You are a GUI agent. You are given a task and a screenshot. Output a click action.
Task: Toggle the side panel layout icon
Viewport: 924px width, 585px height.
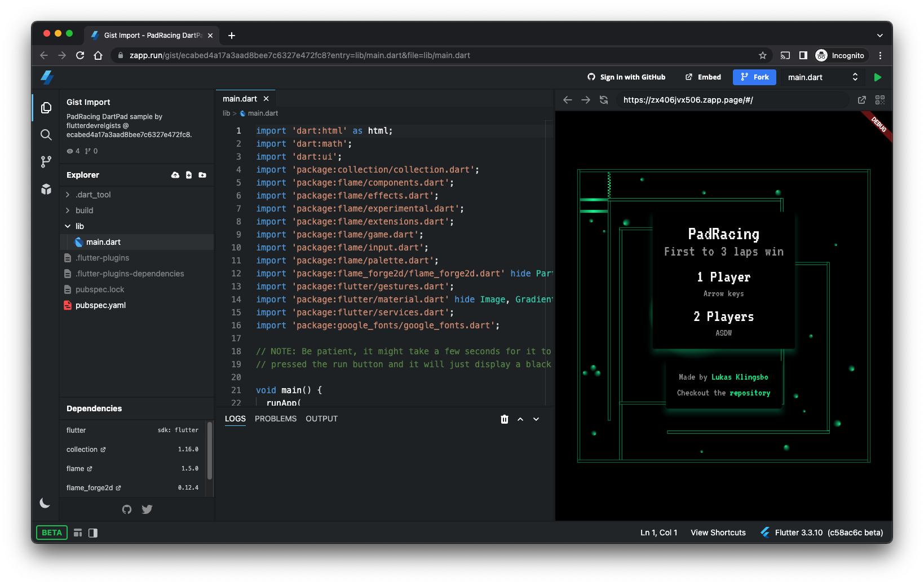93,533
